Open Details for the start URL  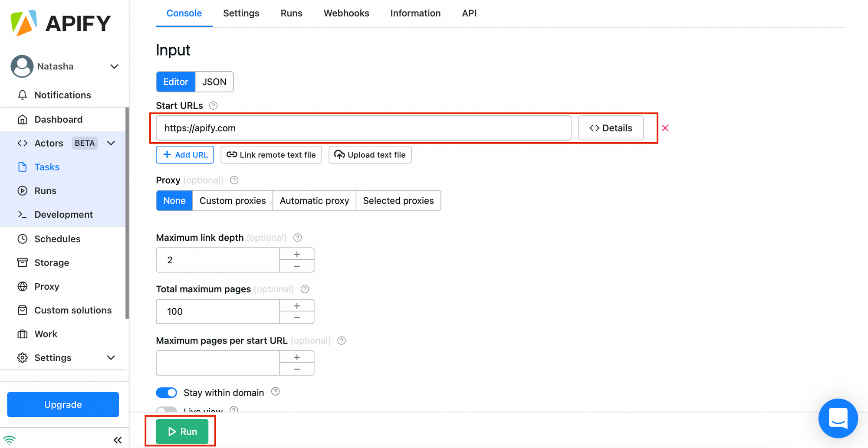pos(611,128)
